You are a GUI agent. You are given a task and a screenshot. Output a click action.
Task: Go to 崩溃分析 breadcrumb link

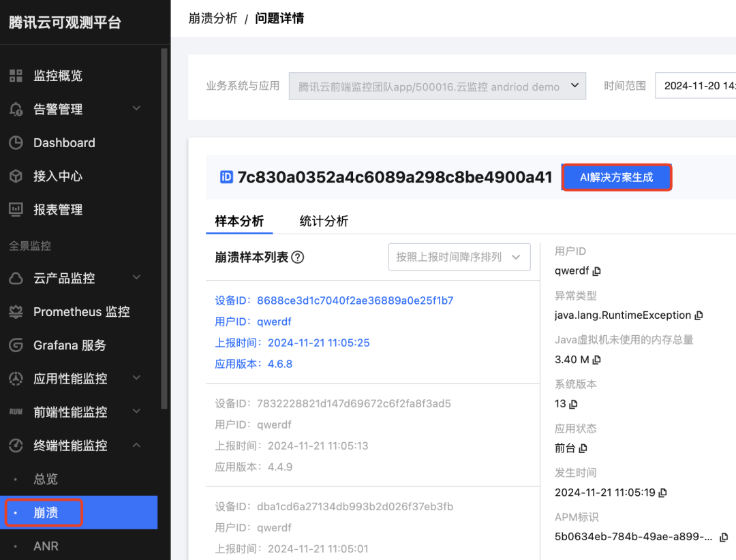(213, 18)
